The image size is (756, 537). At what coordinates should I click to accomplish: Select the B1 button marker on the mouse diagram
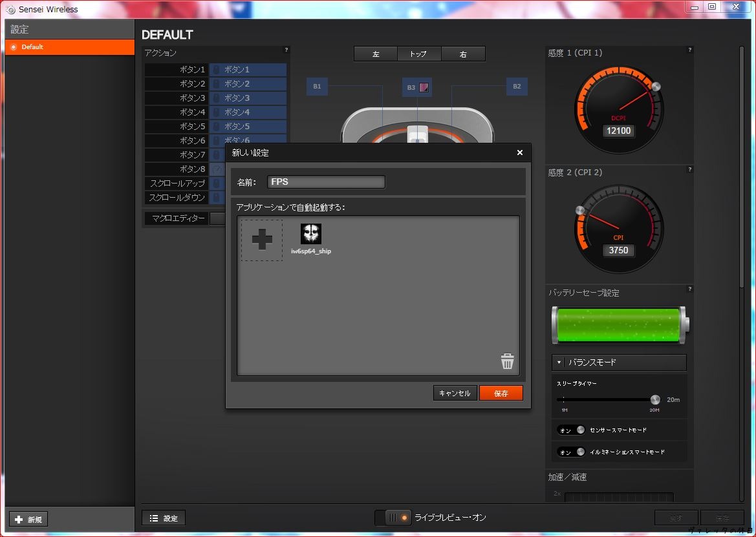pyautogui.click(x=317, y=87)
